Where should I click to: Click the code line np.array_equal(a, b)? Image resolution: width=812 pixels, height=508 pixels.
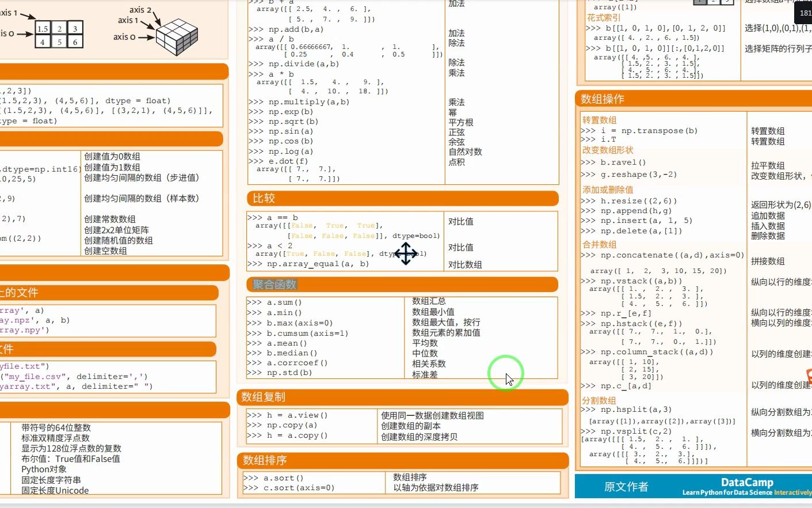308,264
